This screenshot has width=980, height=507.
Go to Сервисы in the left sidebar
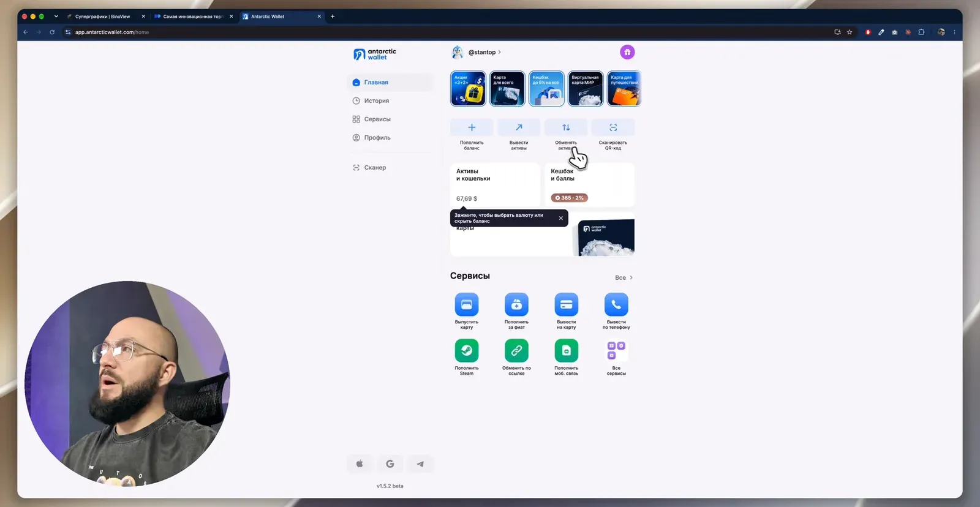point(390,119)
